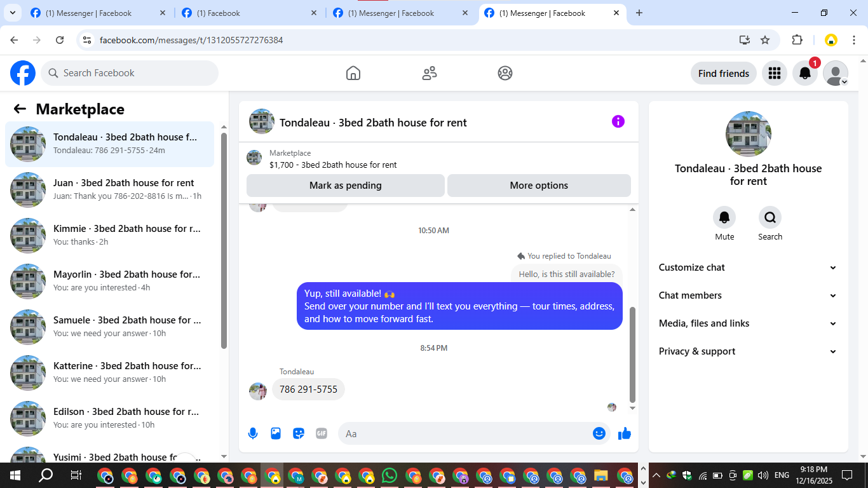The height and width of the screenshot is (488, 868).
Task: Open the account profile picture menu
Action: click(x=836, y=73)
